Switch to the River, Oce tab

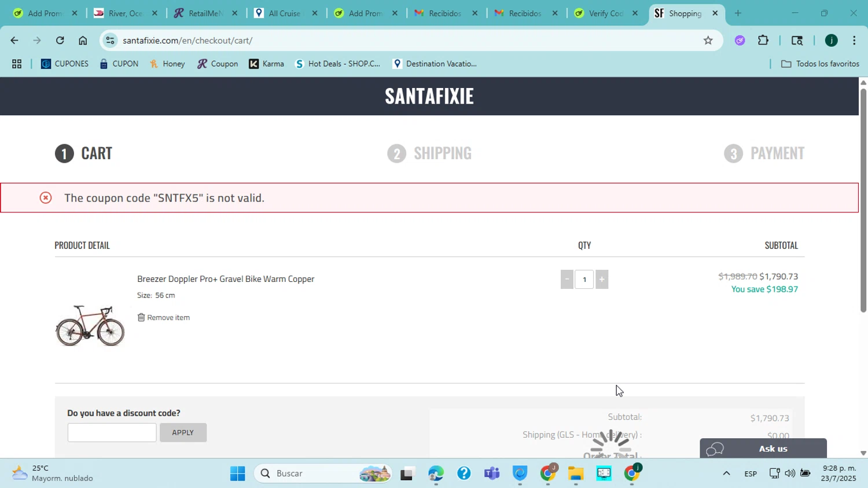point(126,13)
